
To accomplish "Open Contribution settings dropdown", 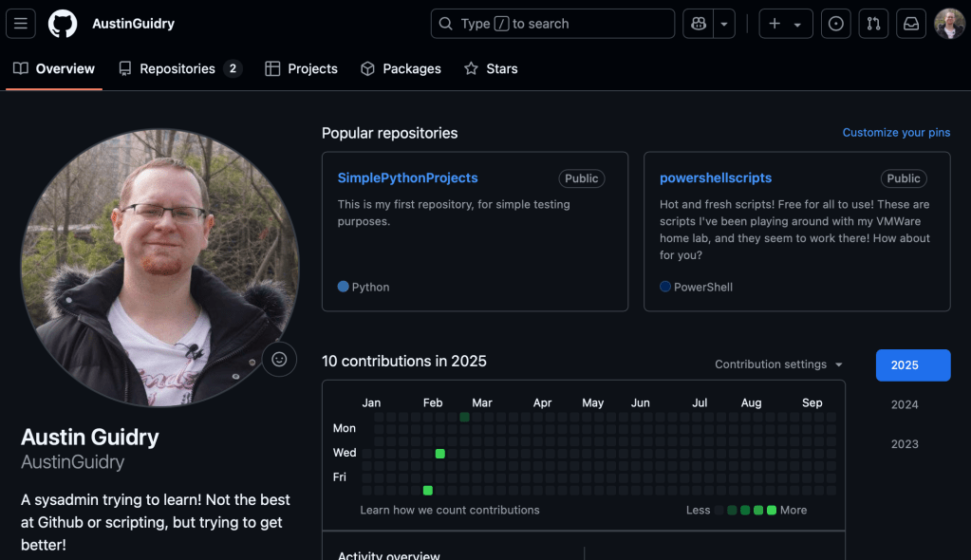I will click(x=778, y=364).
